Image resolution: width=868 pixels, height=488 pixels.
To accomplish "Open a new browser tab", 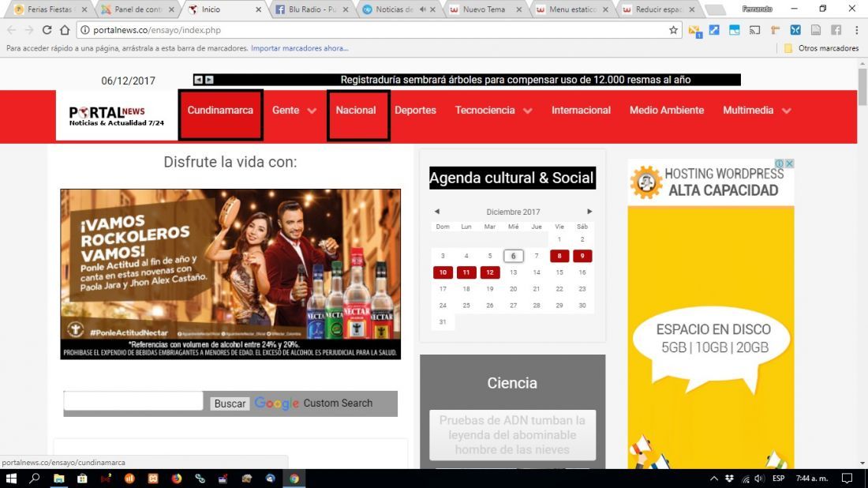I will (715, 10).
